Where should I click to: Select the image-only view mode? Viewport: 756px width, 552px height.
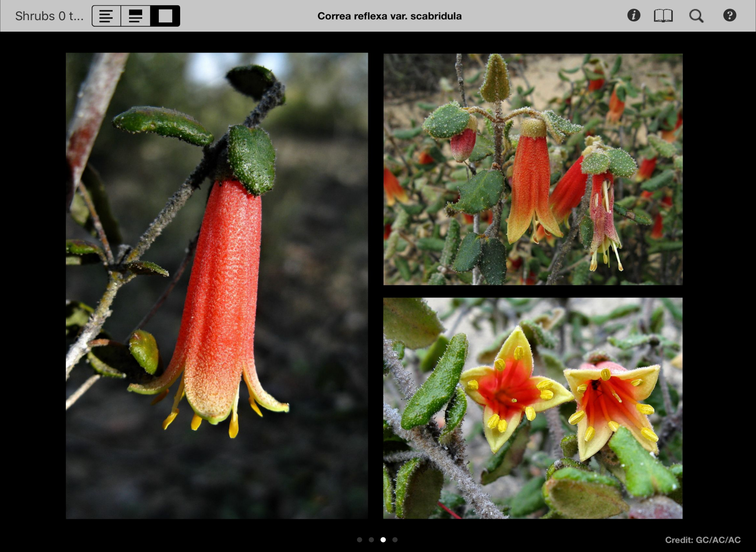coord(165,16)
